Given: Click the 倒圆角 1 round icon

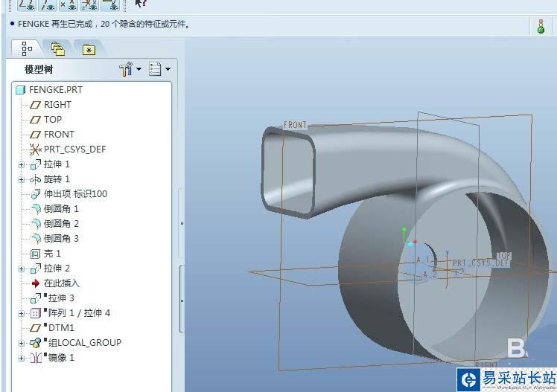Looking at the screenshot, I should click(36, 209).
